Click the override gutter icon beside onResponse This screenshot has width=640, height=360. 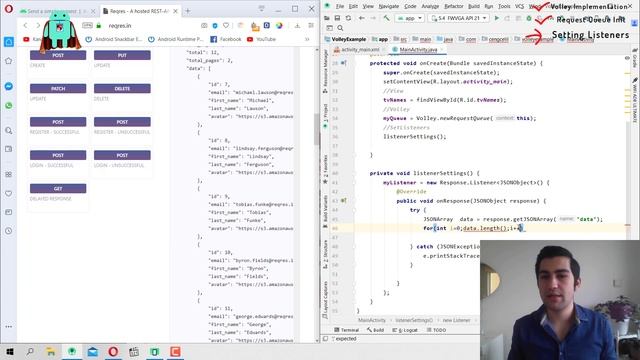(344, 201)
